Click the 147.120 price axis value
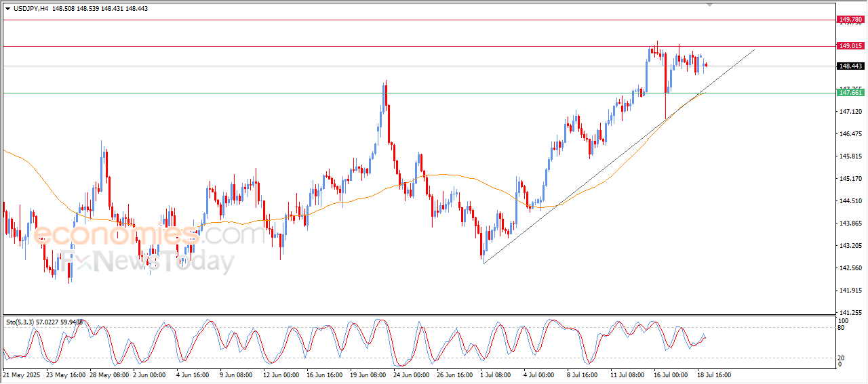 click(850, 111)
